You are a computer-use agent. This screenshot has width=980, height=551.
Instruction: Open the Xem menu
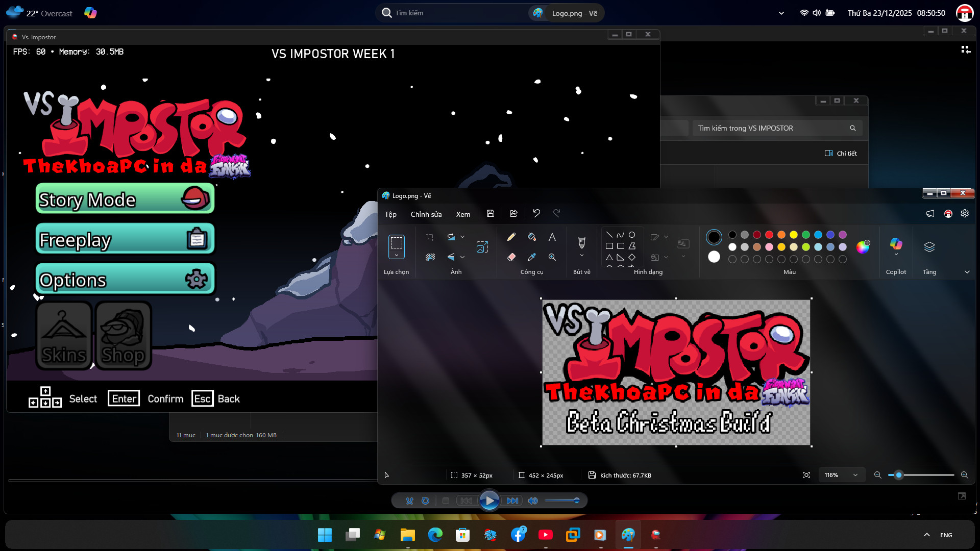pos(463,214)
